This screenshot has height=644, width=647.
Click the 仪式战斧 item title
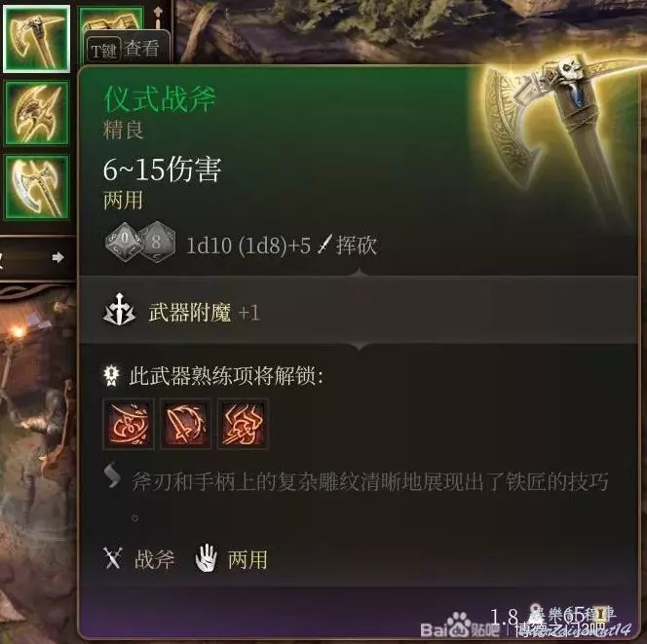tap(159, 98)
